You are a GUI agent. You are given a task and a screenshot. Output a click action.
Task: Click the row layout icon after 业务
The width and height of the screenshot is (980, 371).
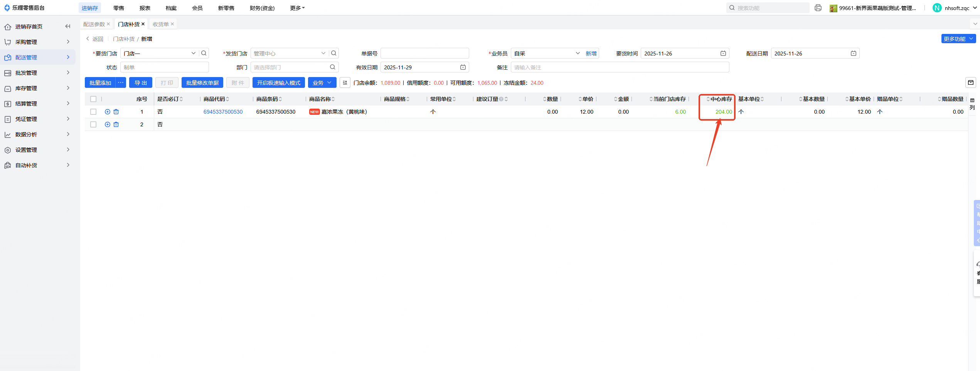[x=345, y=82]
